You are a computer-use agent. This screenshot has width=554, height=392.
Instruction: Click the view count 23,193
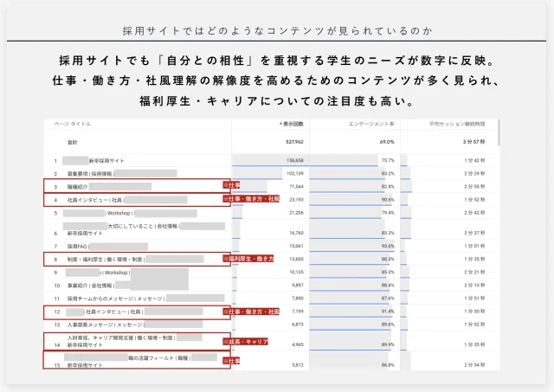(296, 200)
